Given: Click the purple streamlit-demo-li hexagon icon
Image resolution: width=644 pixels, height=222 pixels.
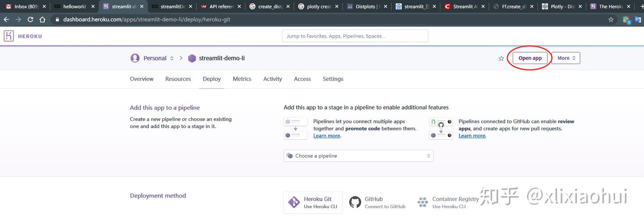Looking at the screenshot, I should pyautogui.click(x=192, y=58).
